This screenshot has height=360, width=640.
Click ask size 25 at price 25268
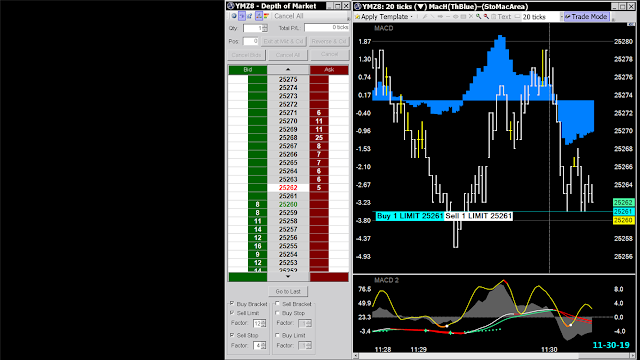coord(319,138)
